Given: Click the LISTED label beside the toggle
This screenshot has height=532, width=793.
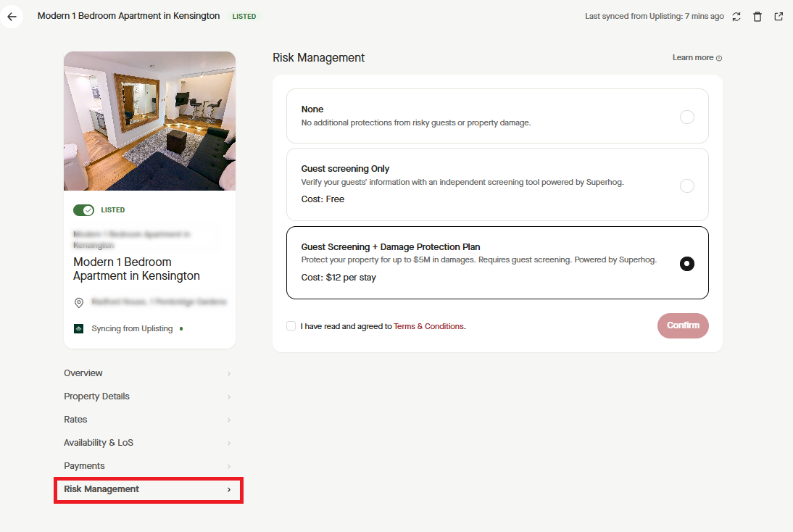Looking at the screenshot, I should click(x=113, y=210).
